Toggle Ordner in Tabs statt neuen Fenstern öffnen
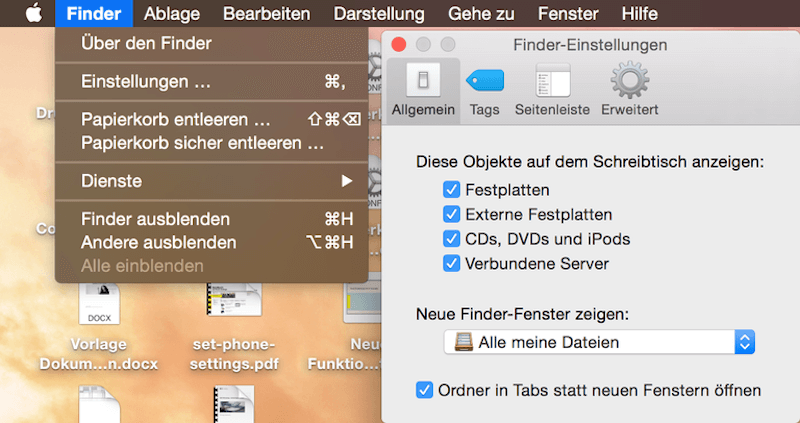The height and width of the screenshot is (423, 800). (424, 390)
